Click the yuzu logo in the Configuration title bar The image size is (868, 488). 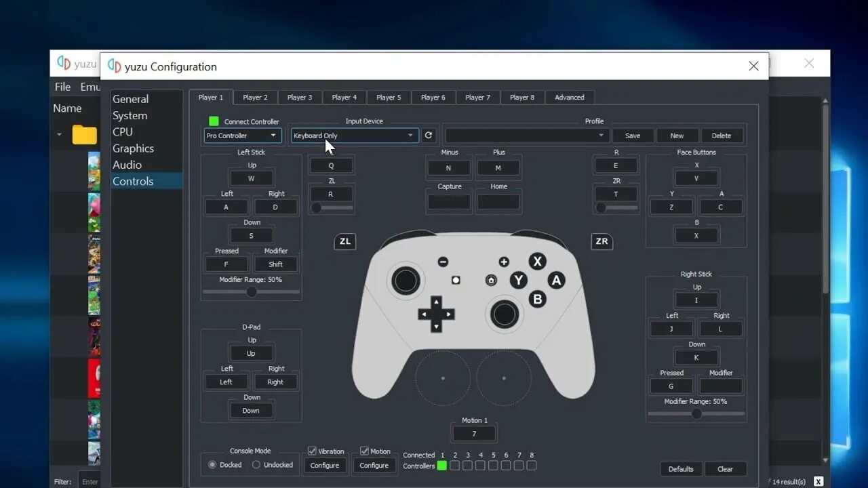(114, 66)
